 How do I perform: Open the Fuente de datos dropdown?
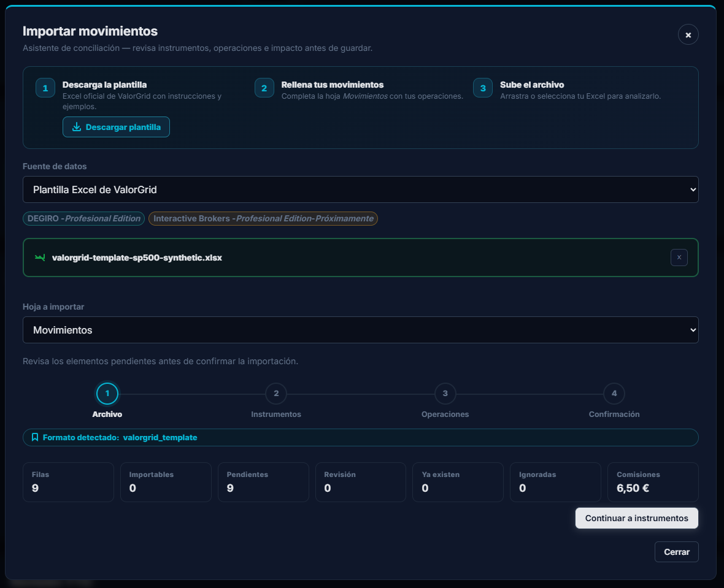[x=361, y=189]
